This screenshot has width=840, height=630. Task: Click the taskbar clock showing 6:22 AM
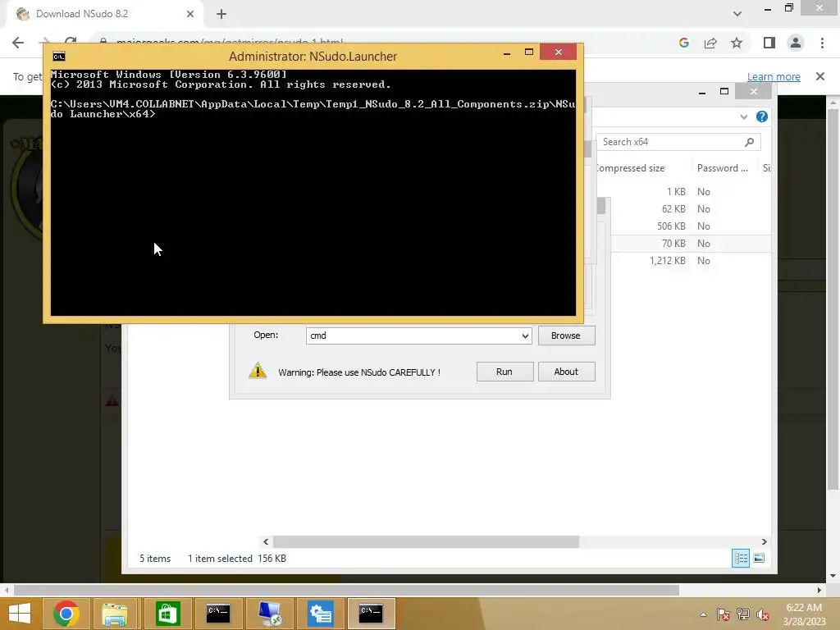[x=804, y=614]
